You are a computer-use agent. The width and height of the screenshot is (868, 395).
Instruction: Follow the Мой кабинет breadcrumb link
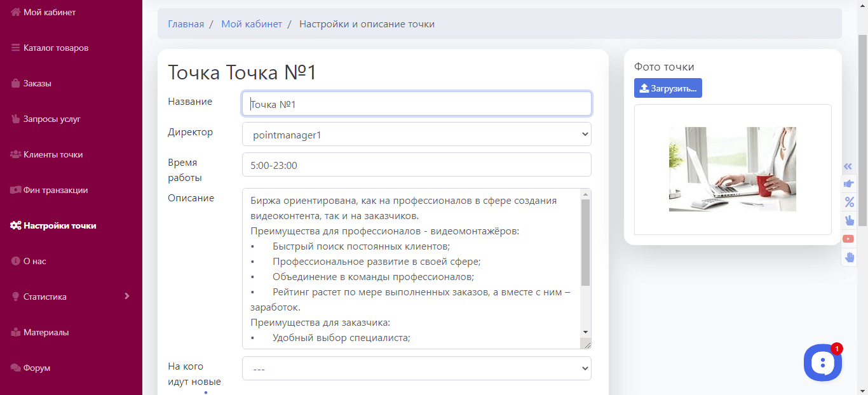coord(251,24)
